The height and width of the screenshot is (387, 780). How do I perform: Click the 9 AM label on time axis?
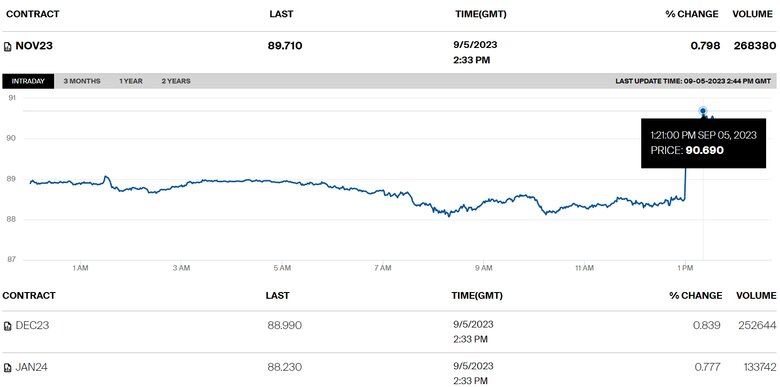[483, 268]
